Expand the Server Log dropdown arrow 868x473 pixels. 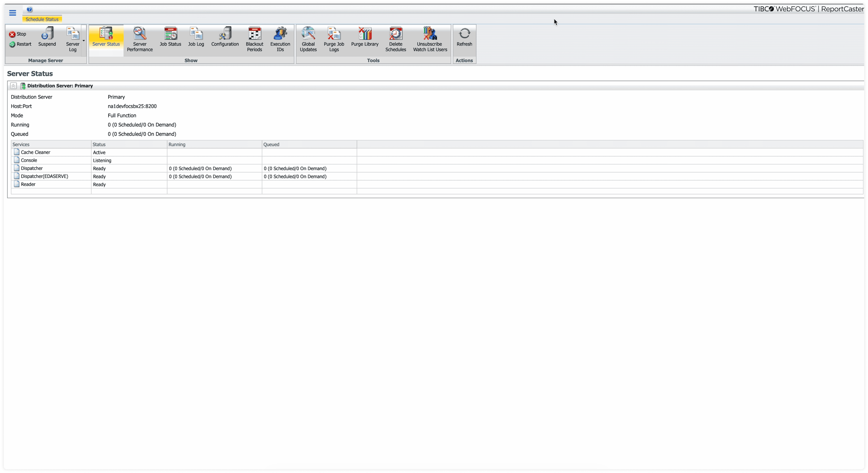pyautogui.click(x=84, y=41)
